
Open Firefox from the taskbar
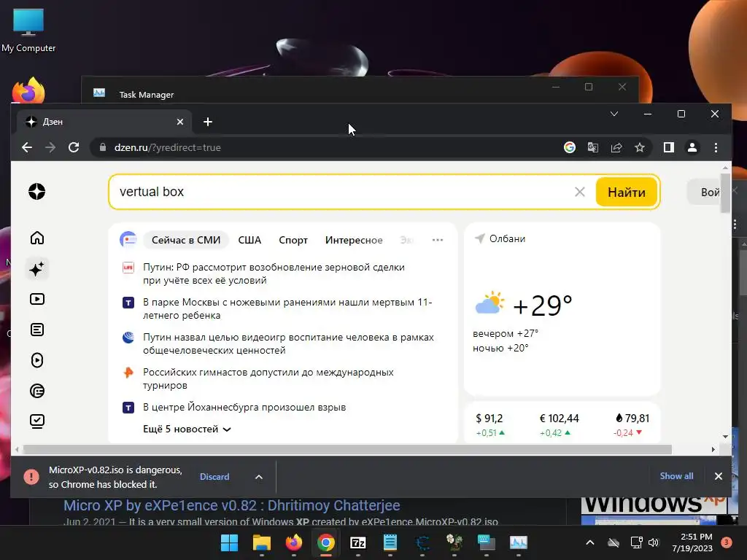tap(294, 542)
